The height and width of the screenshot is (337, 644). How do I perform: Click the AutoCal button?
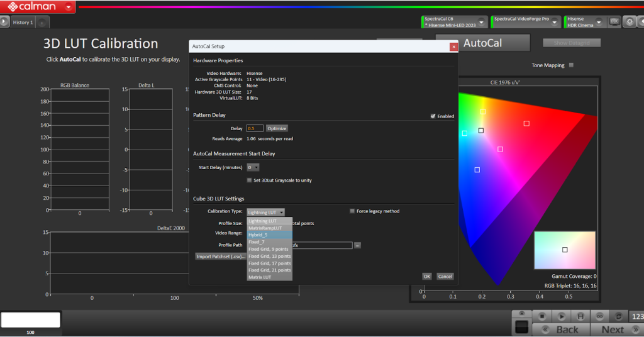tap(482, 43)
